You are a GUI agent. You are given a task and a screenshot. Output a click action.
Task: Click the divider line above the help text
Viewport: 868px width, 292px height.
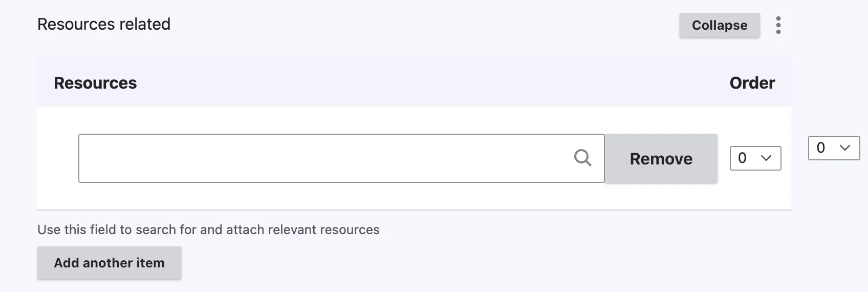414,210
